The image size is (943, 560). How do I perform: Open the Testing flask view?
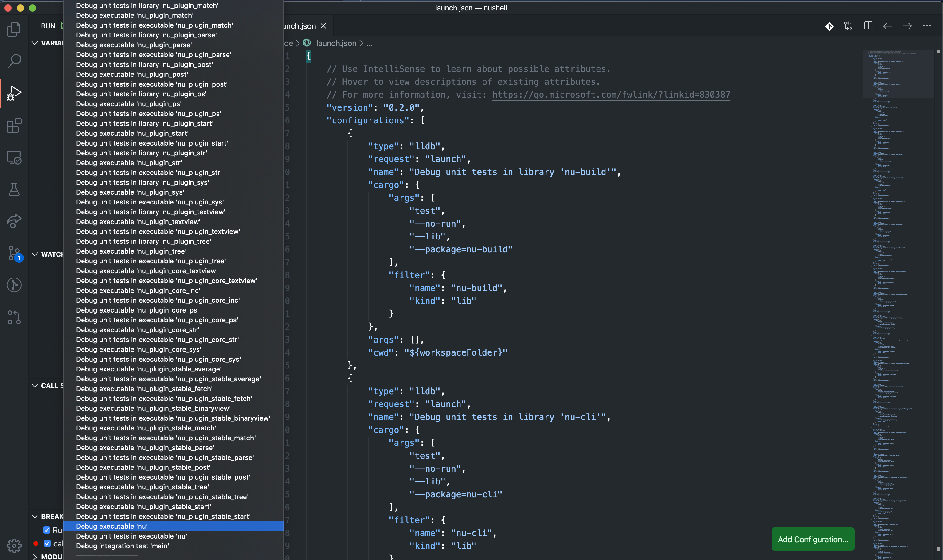(14, 189)
